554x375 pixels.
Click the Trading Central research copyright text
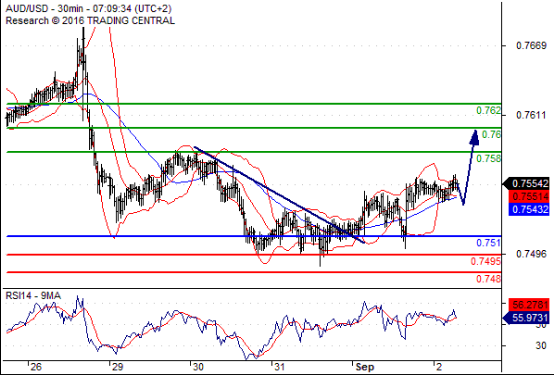(90, 20)
